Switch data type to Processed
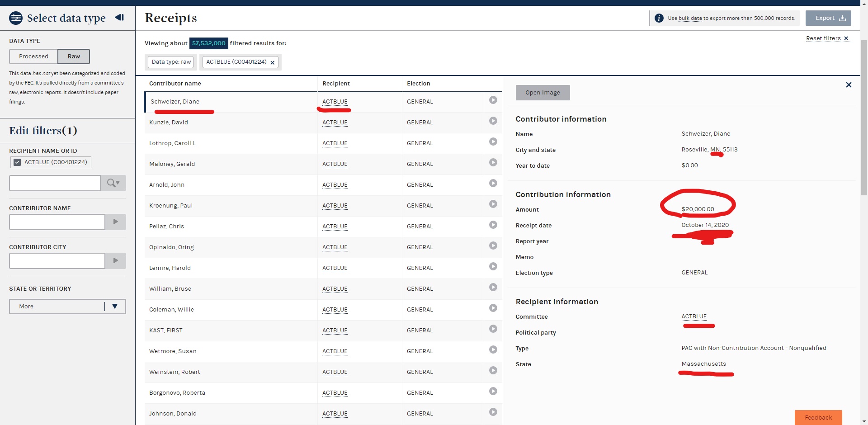The height and width of the screenshot is (425, 868). coord(33,57)
